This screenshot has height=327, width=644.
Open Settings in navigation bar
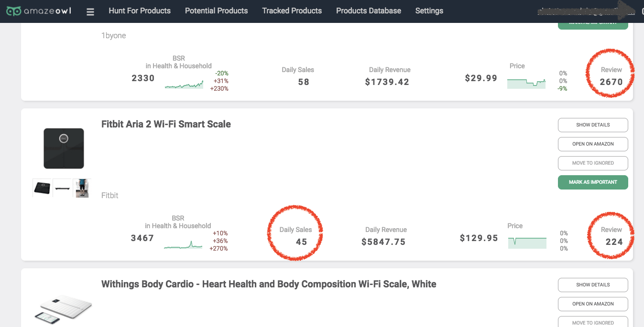point(429,11)
